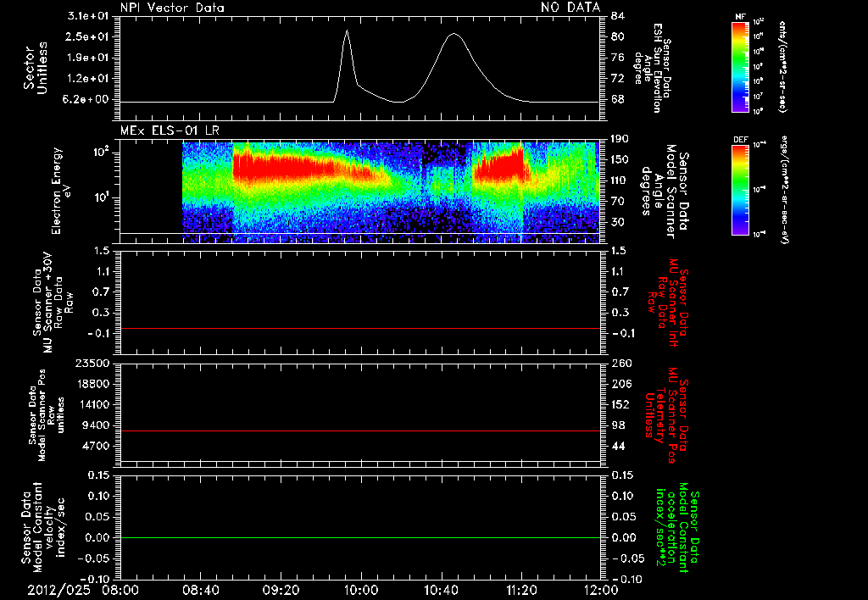Click the '150' scanner angle tick
Image resolution: width=868 pixels, height=600 pixels.
pos(620,159)
